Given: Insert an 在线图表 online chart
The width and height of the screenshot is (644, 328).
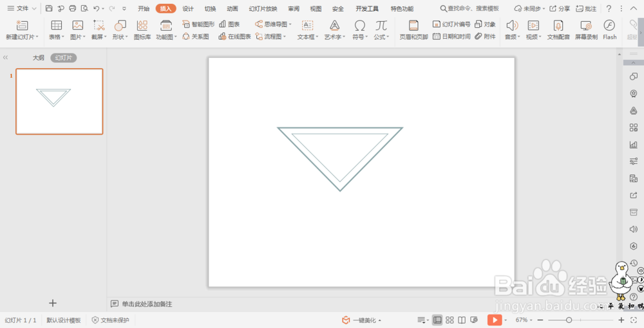Looking at the screenshot, I should pos(234,37).
